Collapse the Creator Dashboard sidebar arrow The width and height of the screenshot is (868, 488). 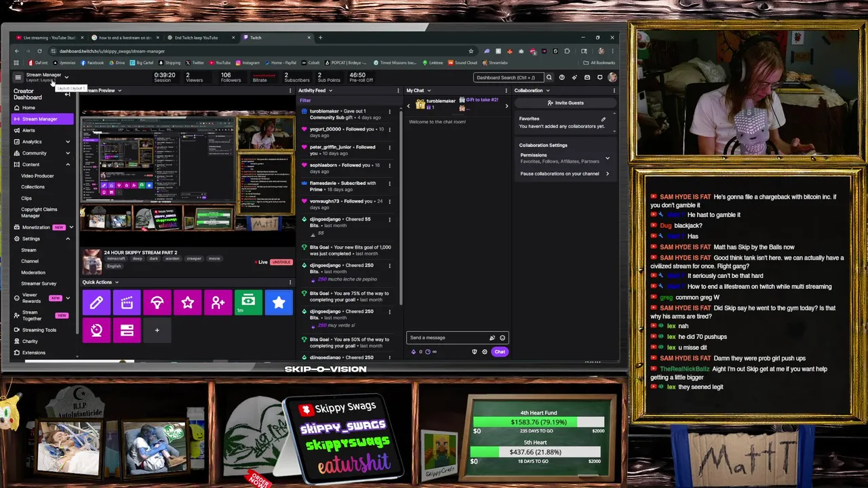pos(67,94)
